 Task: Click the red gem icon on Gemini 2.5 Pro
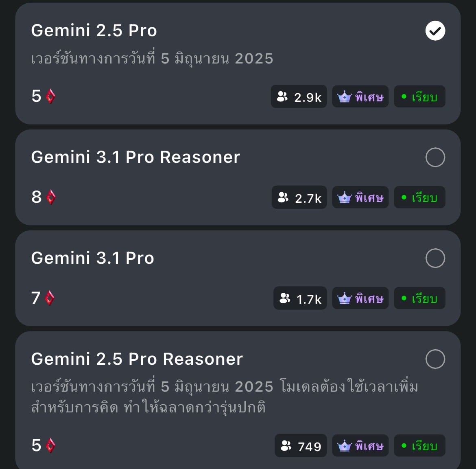pos(50,96)
